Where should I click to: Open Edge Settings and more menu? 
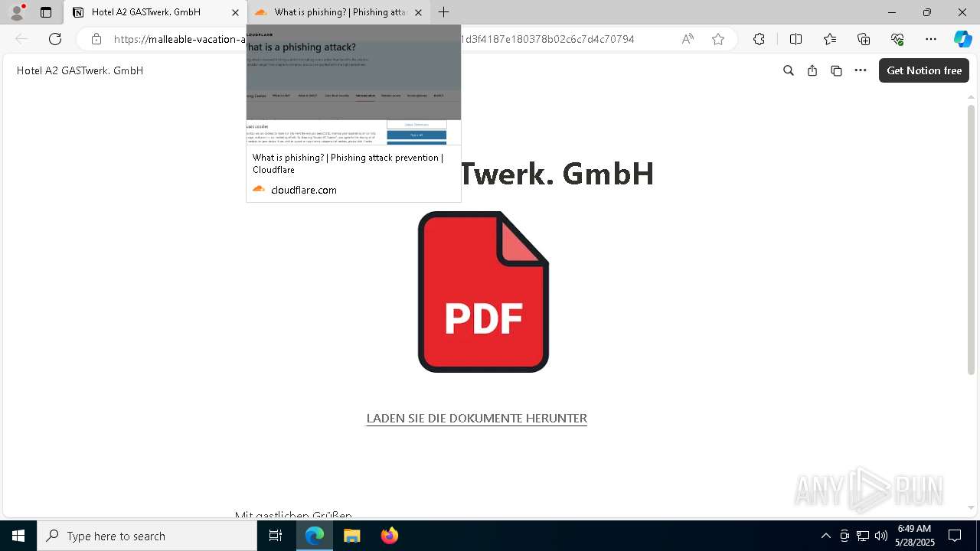[x=931, y=39]
